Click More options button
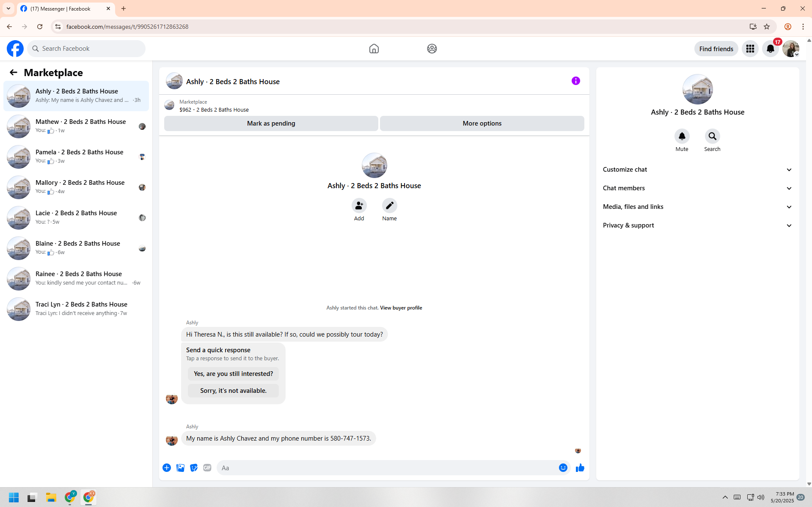 482,123
